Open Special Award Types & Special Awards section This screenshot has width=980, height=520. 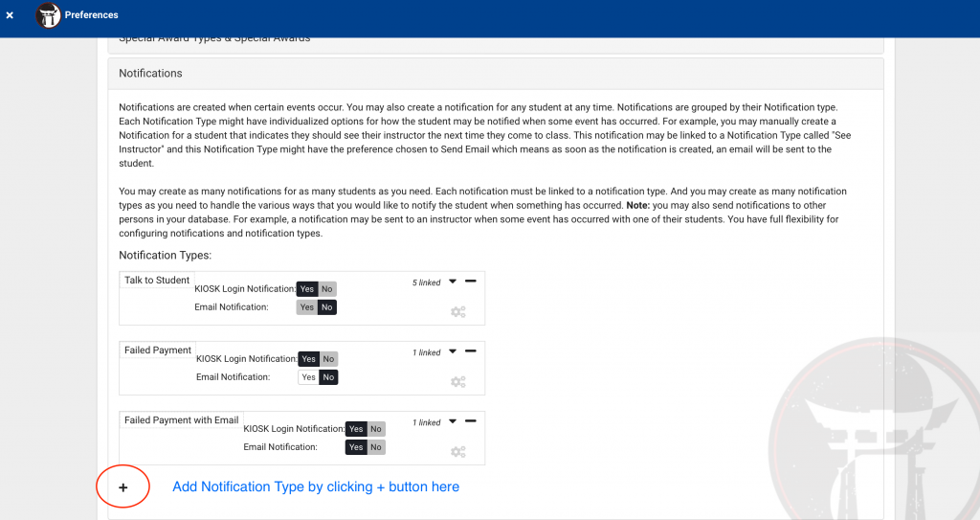coord(214,40)
